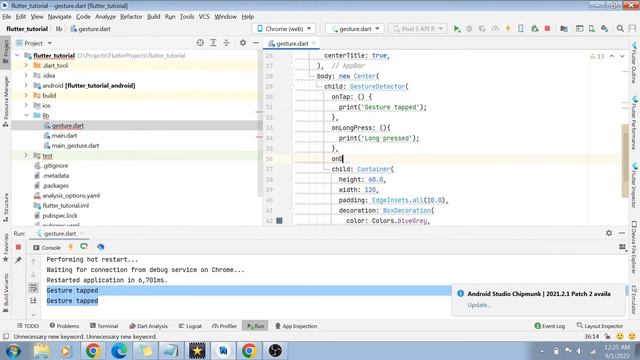The width and height of the screenshot is (640, 360).
Task: Expand the .dart_tool folder
Action: click(x=26, y=65)
